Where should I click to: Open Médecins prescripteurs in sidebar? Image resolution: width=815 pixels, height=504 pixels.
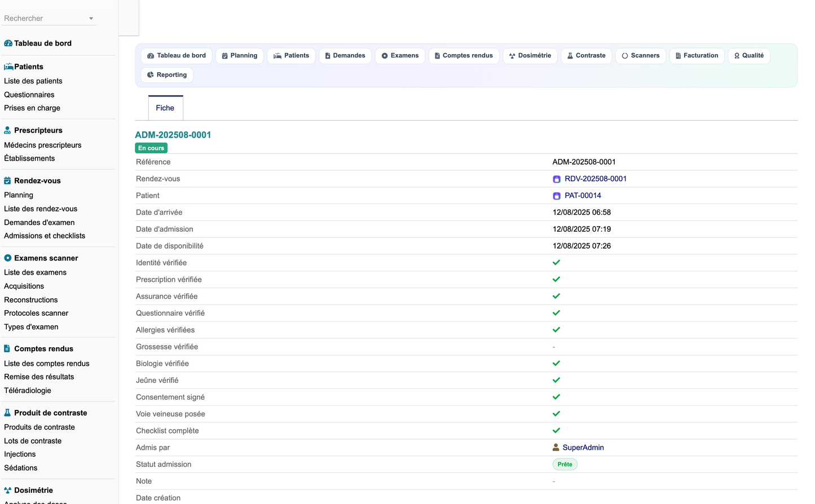pos(43,145)
